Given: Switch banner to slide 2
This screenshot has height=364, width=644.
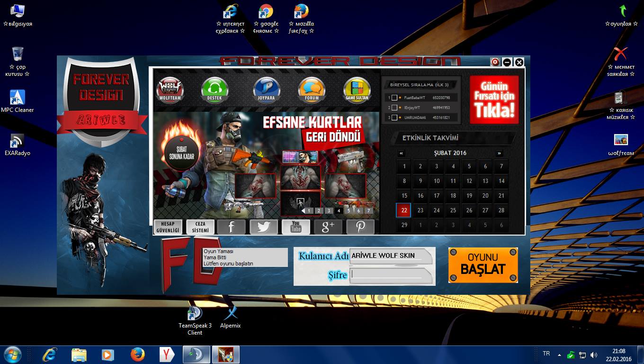Looking at the screenshot, I should tap(319, 211).
